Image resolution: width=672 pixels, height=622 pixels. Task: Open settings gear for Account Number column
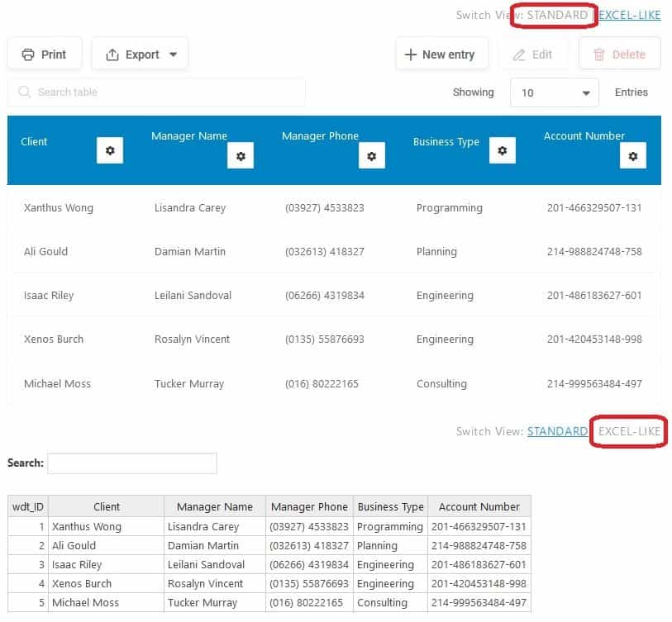(x=633, y=156)
